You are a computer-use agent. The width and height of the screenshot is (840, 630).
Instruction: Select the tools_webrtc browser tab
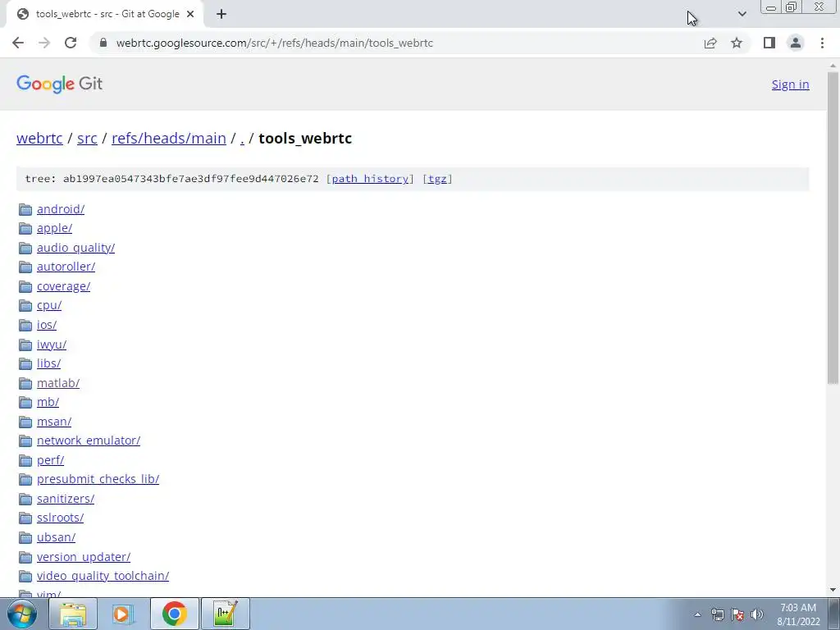coord(105,14)
